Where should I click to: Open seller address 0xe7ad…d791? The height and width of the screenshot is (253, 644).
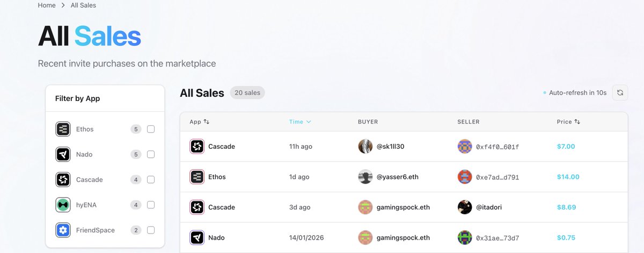pos(497,177)
